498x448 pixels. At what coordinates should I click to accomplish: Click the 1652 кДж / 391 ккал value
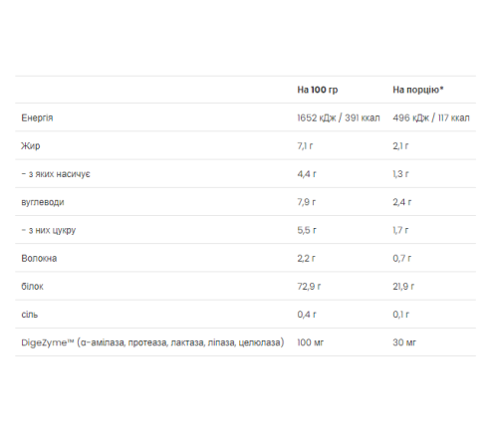pyautogui.click(x=339, y=117)
